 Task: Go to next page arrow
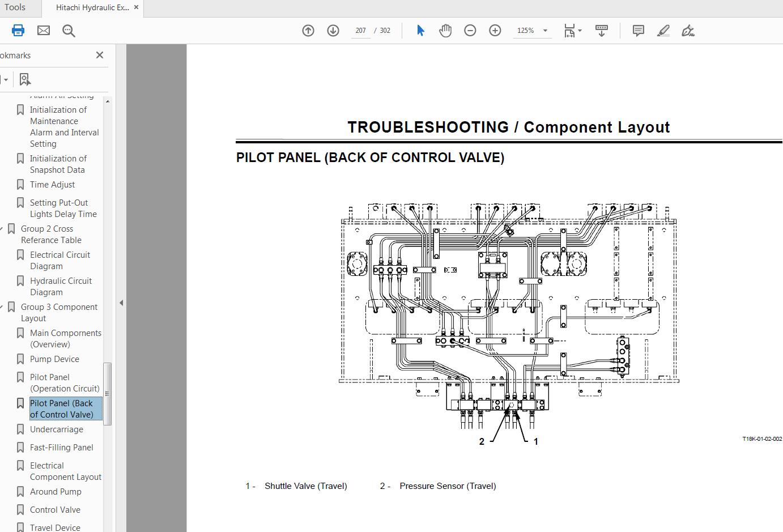tap(333, 31)
